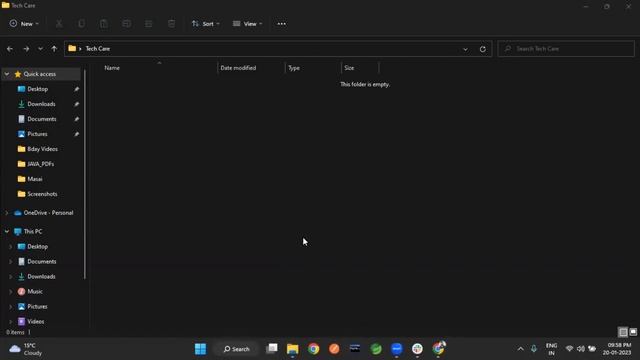
Task: Click the Paste clipboard icon
Action: click(x=104, y=24)
